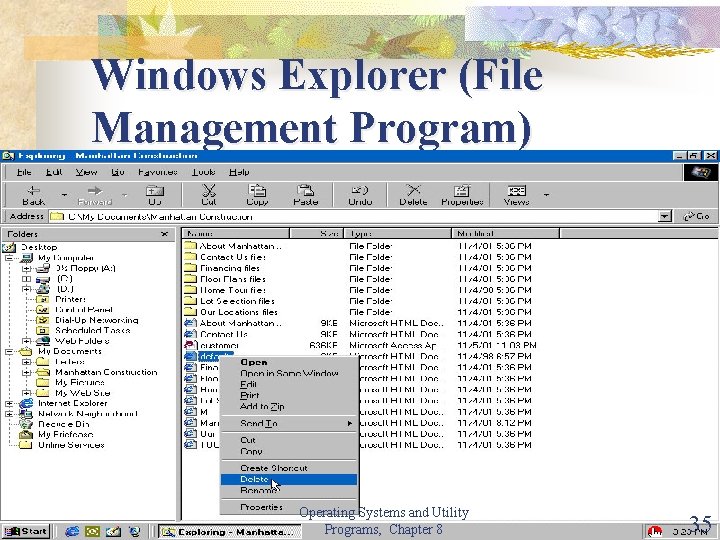Open the Back history dropdown arrow
The image size is (720, 540).
pyautogui.click(x=64, y=195)
